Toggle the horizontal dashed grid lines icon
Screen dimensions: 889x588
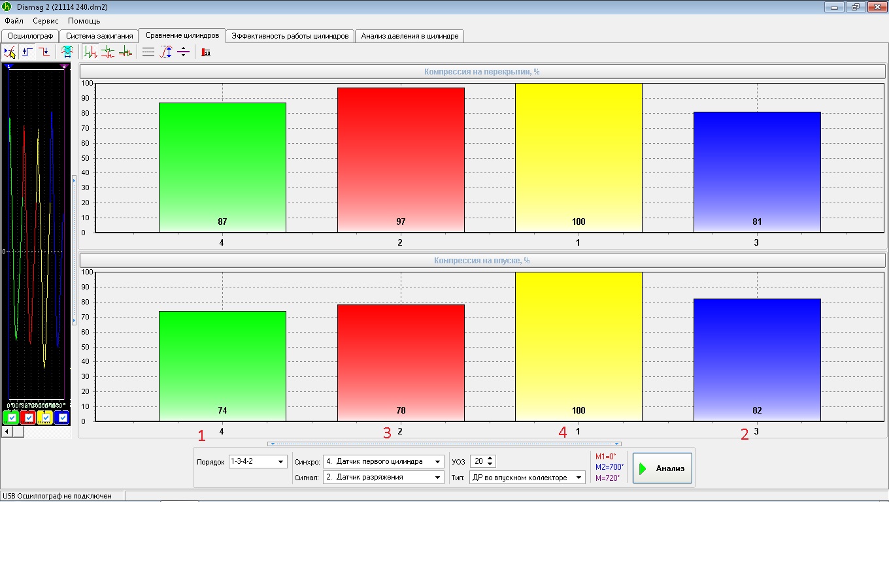click(148, 52)
